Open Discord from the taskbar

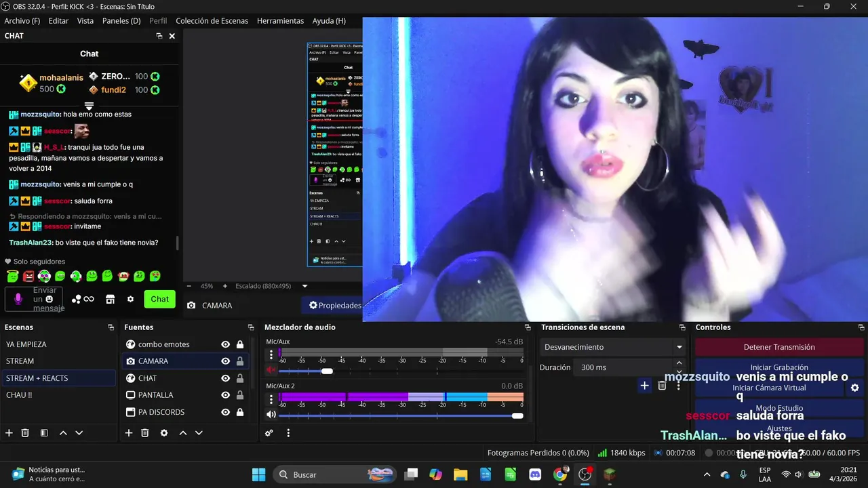(x=535, y=474)
